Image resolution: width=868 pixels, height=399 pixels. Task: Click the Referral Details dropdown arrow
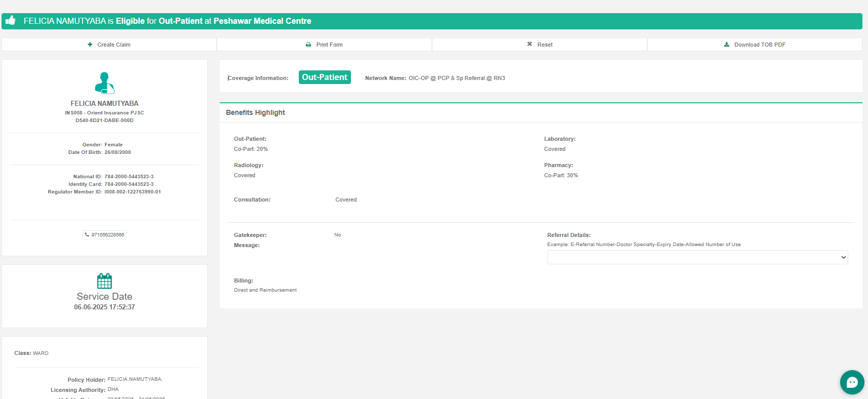point(843,257)
